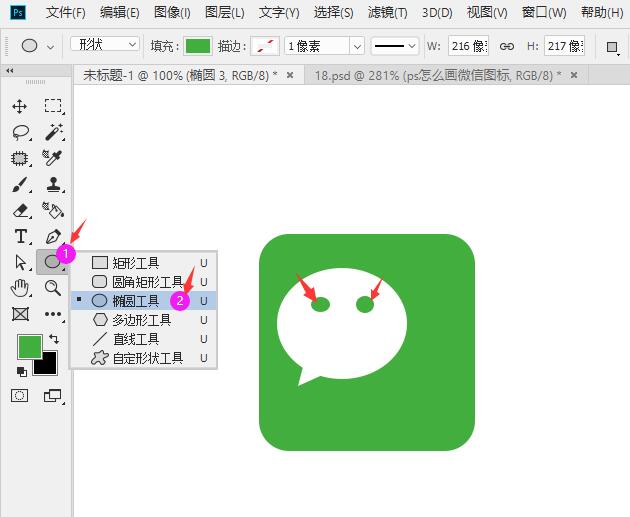Click the H height input field
Viewport: 630px width, 517px height.
click(x=564, y=46)
